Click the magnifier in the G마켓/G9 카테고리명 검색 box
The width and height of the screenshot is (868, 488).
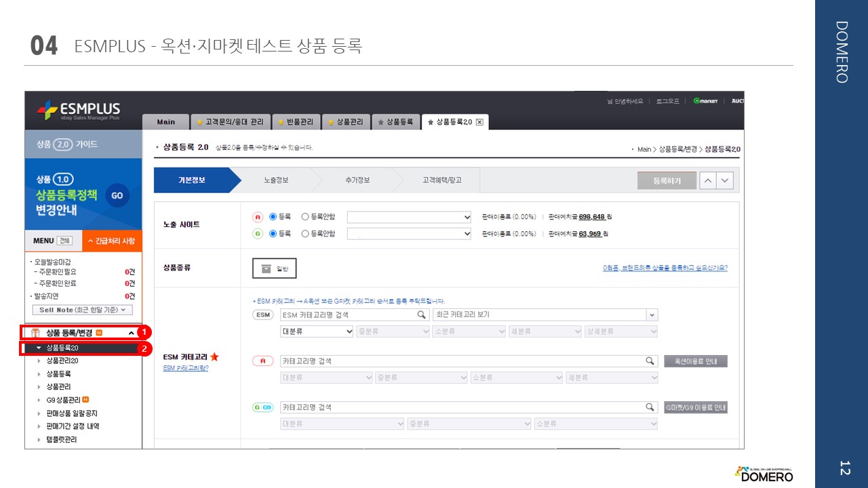tap(649, 407)
